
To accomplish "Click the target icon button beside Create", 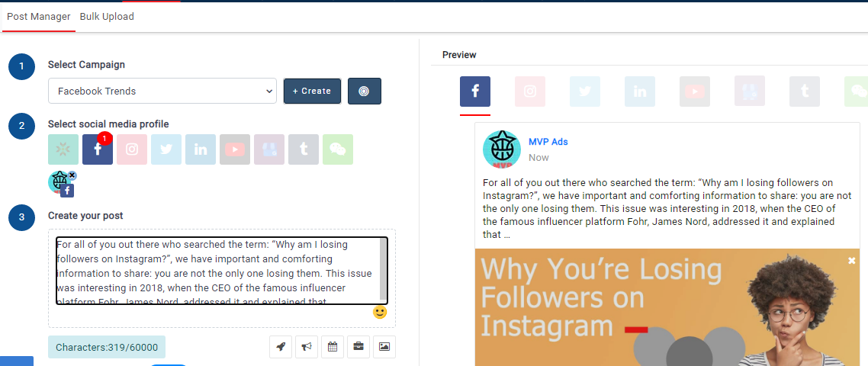I will click(x=364, y=91).
